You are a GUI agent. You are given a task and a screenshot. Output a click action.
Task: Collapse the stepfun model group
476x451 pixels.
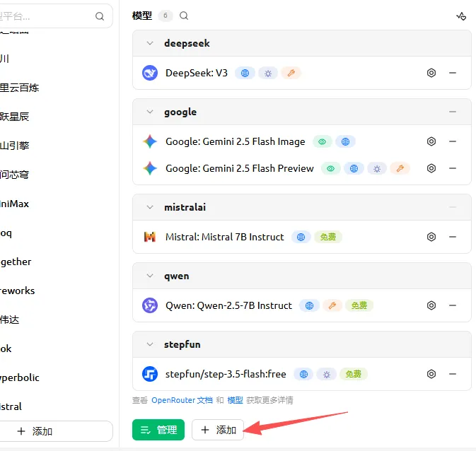(x=150, y=344)
